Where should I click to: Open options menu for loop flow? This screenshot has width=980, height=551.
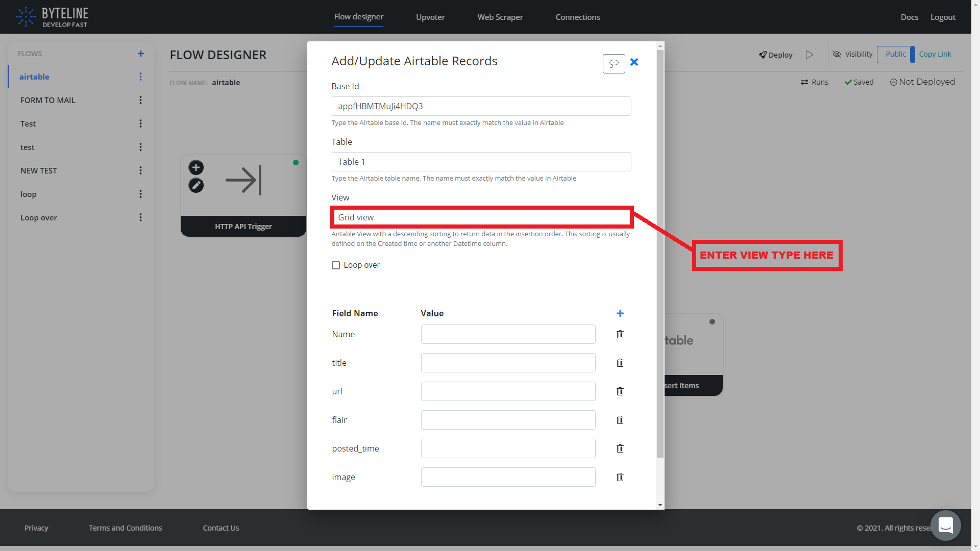click(140, 194)
